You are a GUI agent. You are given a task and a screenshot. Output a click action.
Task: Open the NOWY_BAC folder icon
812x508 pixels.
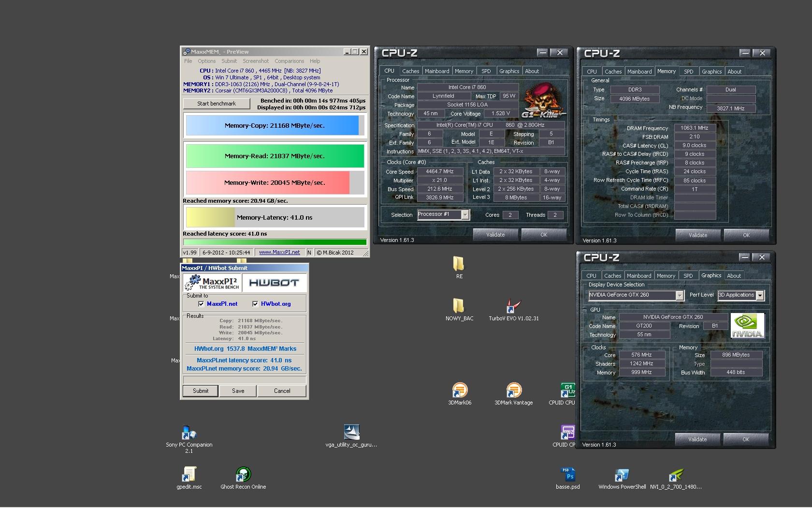click(459, 306)
